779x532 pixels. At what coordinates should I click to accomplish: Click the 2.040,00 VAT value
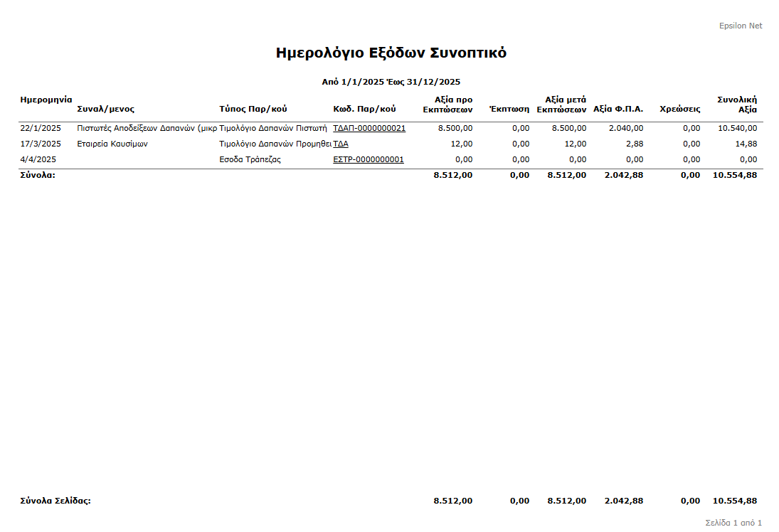pos(626,128)
